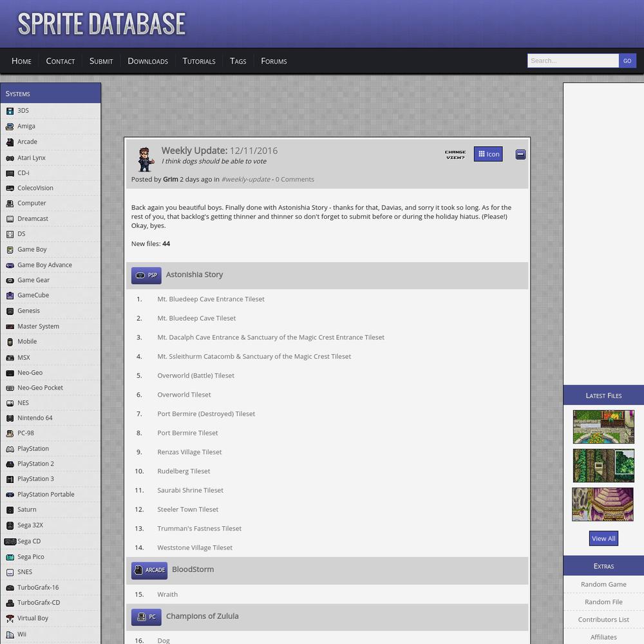The image size is (644, 644).
Task: Click the Neo-Geo console icon
Action: [10, 373]
